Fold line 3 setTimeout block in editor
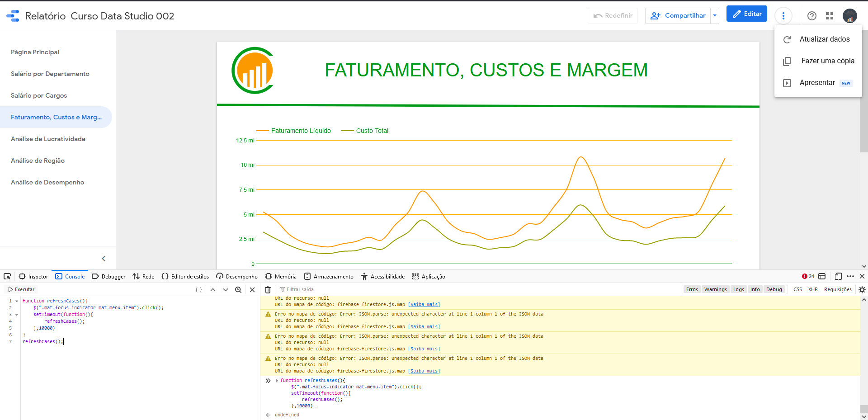 [x=17, y=315]
